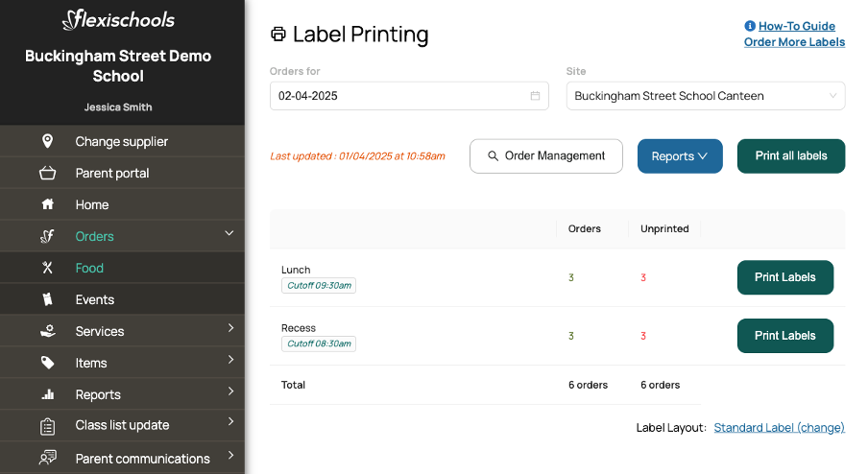The image size is (868, 474).
Task: Click the Orders for date input field
Action: 398,96
